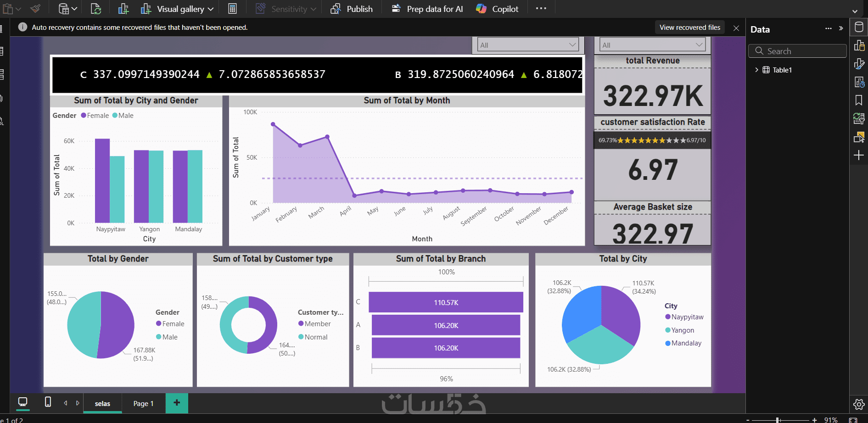Switch to desktop layout view
Image resolution: width=868 pixels, height=423 pixels.
click(22, 402)
